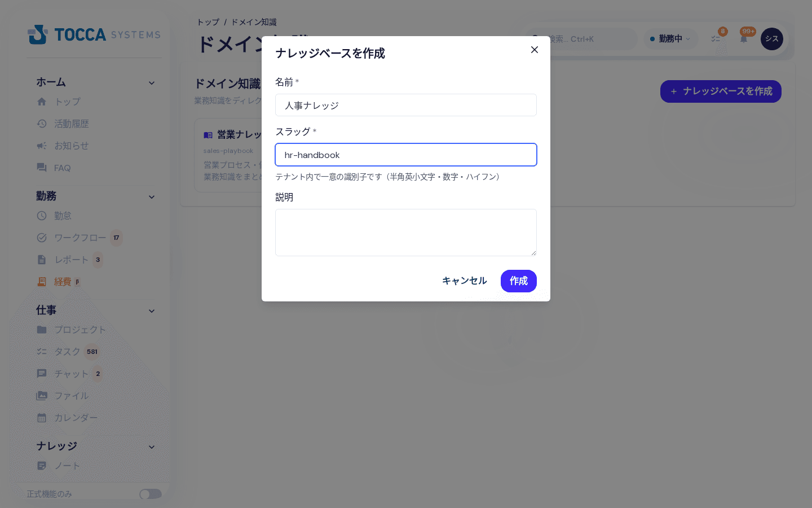Focus the スラッグ input field
The height and width of the screenshot is (508, 812).
(406, 155)
